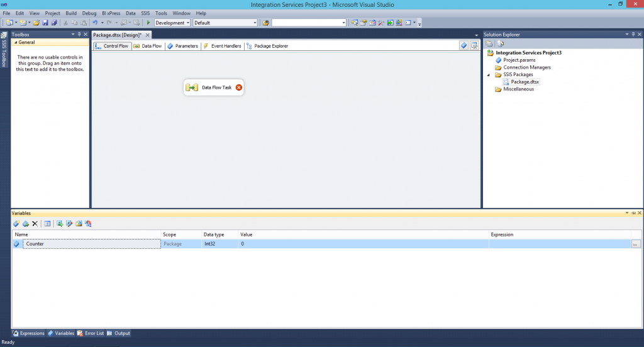The height and width of the screenshot is (347, 644).
Task: Open the document tab list dropdown arrow
Action: (x=477, y=35)
